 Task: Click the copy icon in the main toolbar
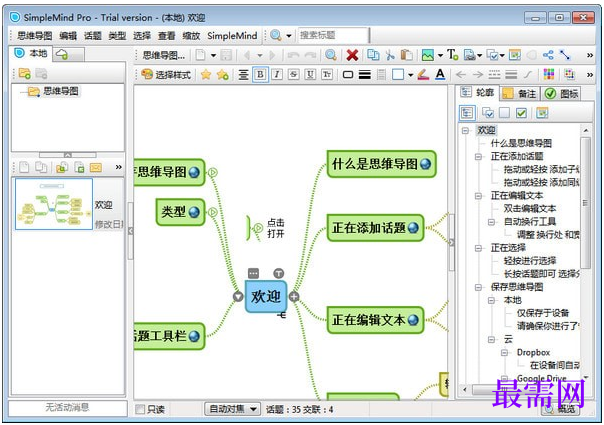pyautogui.click(x=373, y=55)
